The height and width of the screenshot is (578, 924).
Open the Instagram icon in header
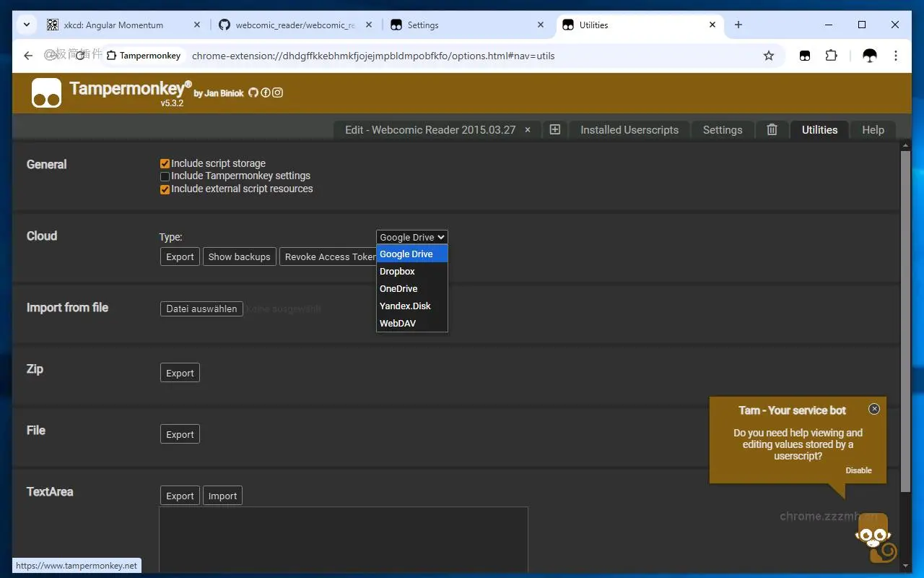click(x=277, y=92)
